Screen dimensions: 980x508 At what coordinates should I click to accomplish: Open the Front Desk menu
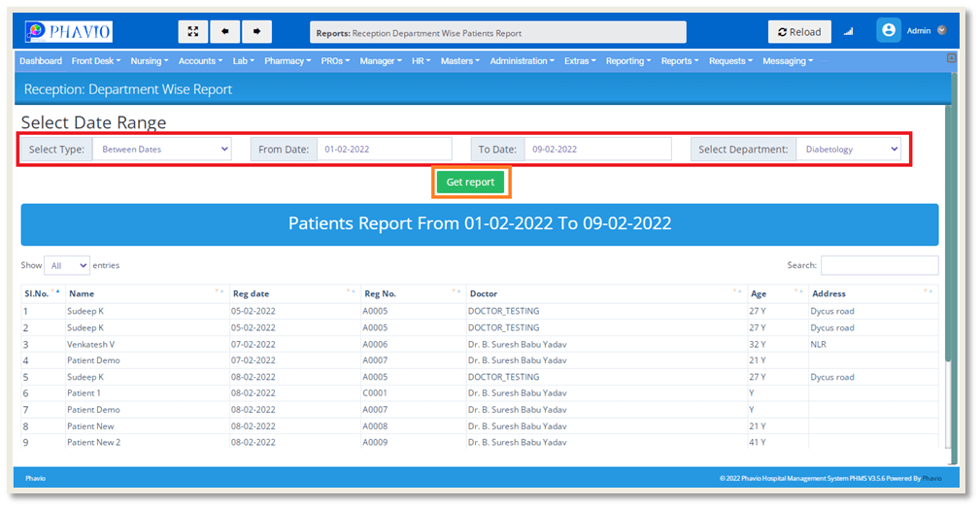95,60
